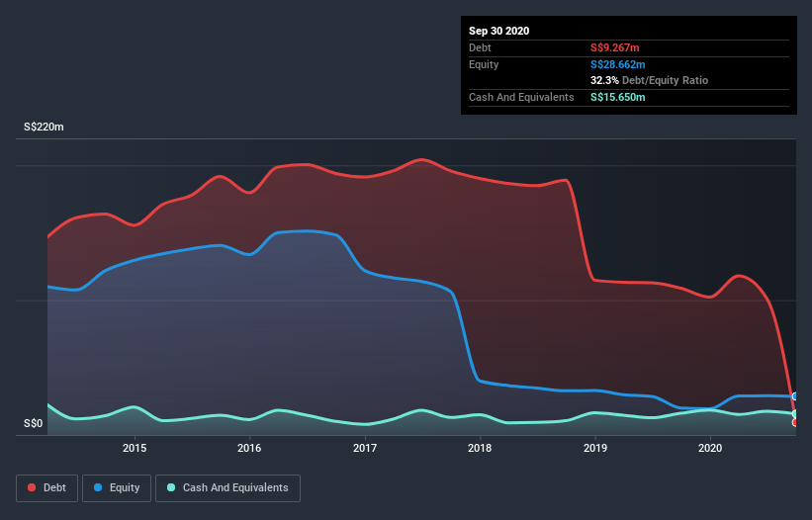
Task: Select the 2019 x-axis label
Action: [x=595, y=448]
